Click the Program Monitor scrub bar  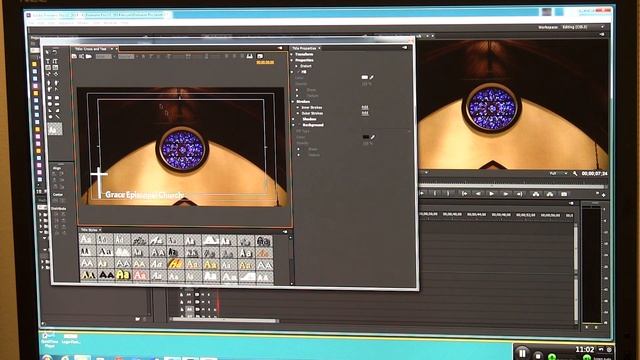coord(512,186)
